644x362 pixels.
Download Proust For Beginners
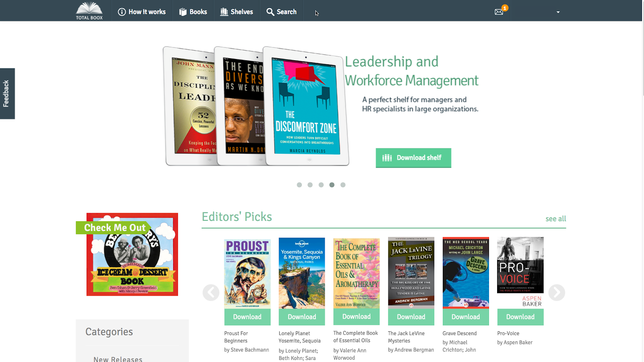tap(248, 317)
